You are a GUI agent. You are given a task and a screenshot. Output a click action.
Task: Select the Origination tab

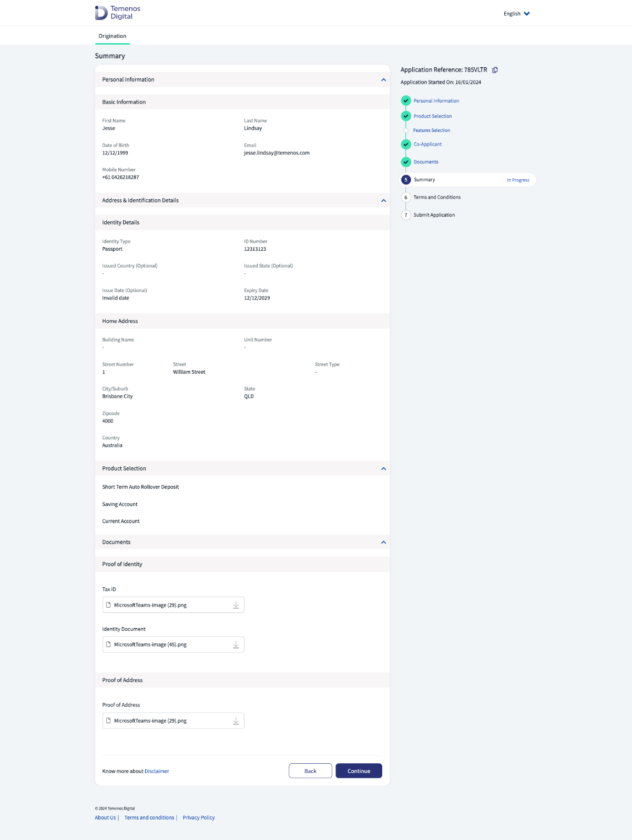click(113, 36)
